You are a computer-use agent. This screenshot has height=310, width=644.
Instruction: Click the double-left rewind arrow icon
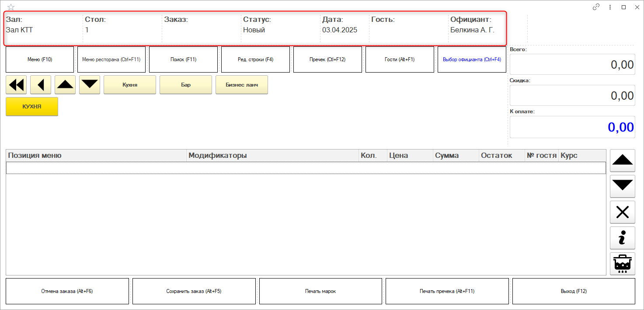pos(16,85)
